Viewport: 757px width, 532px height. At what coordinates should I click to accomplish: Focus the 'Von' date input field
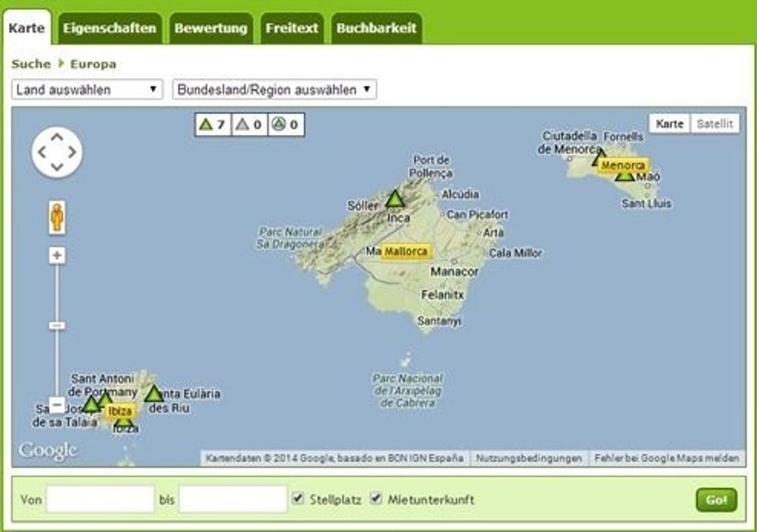click(x=100, y=499)
